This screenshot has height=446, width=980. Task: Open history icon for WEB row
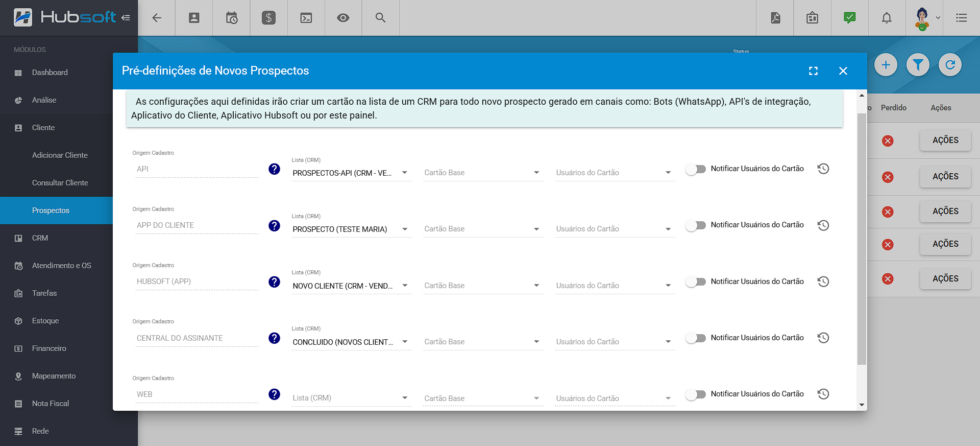click(x=823, y=394)
